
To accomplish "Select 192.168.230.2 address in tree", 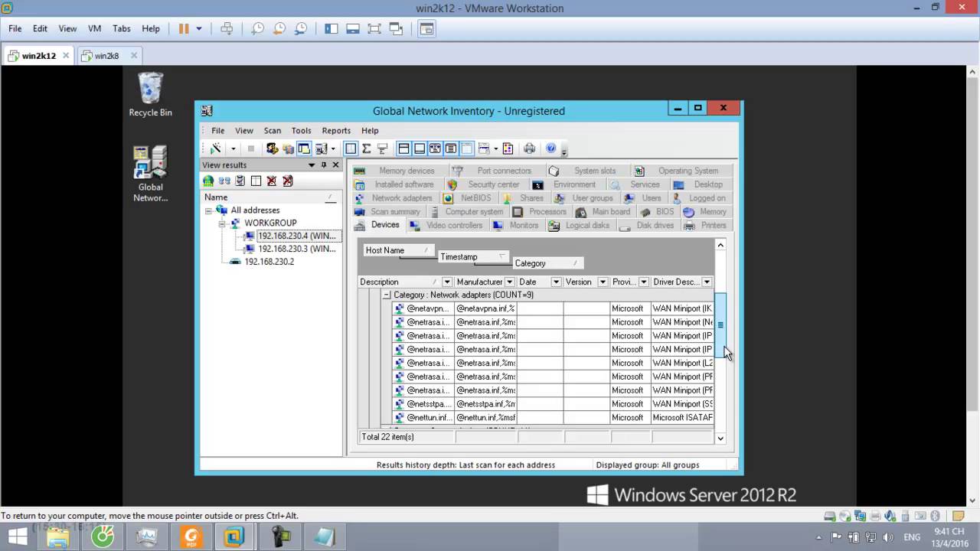I will pos(269,262).
